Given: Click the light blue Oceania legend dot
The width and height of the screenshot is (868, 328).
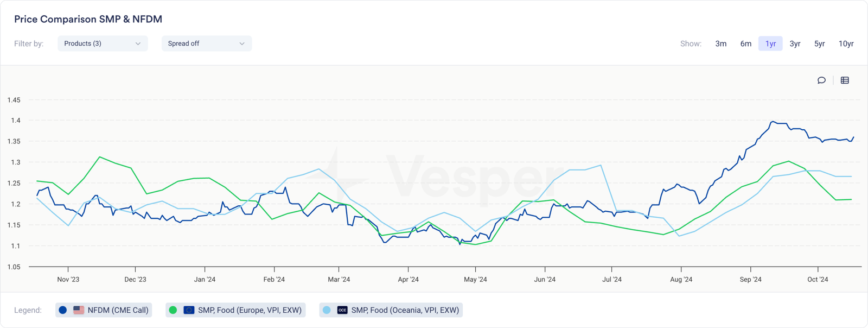Looking at the screenshot, I should pyautogui.click(x=327, y=310).
